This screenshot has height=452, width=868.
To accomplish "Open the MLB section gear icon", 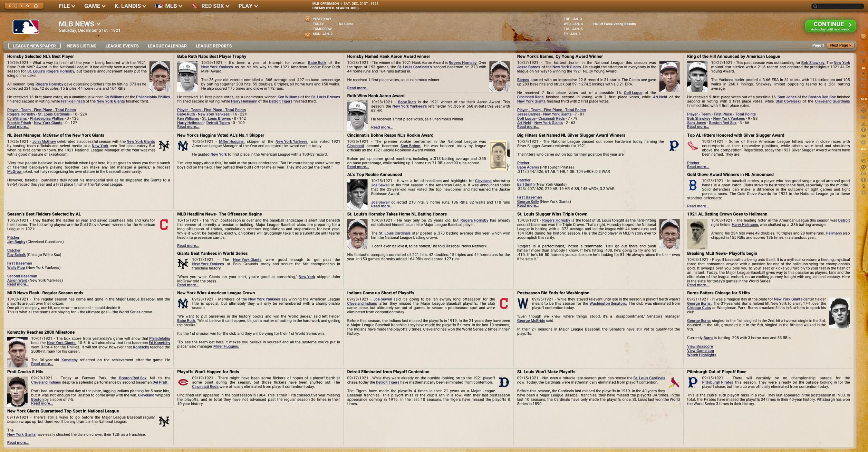I will coord(864,142).
